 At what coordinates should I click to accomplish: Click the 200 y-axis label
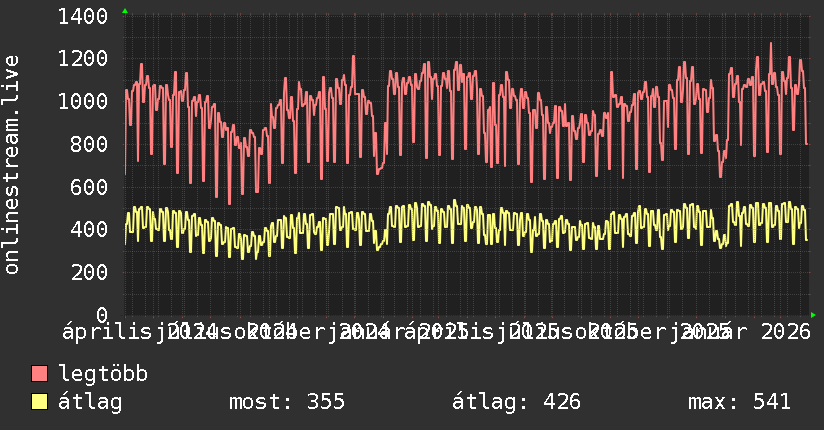pos(89,272)
